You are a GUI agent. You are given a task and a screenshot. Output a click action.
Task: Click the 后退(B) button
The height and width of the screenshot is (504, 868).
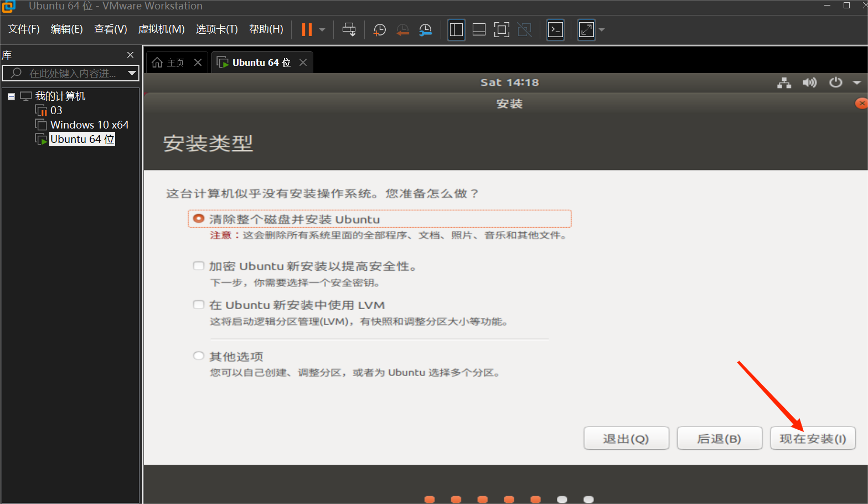pyautogui.click(x=719, y=439)
